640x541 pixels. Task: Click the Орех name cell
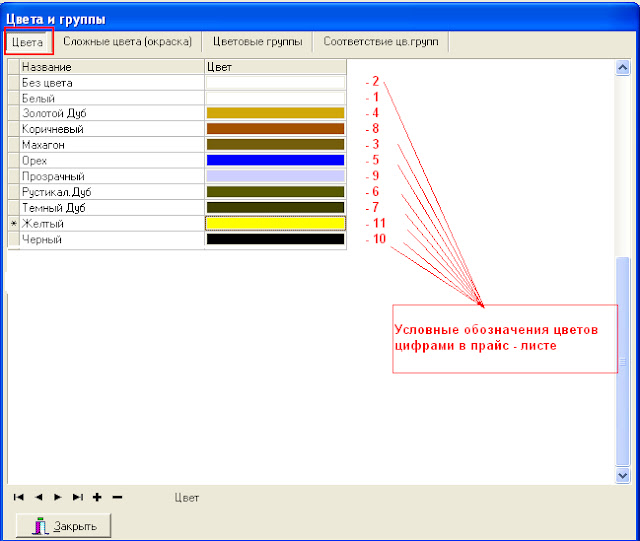(112, 160)
